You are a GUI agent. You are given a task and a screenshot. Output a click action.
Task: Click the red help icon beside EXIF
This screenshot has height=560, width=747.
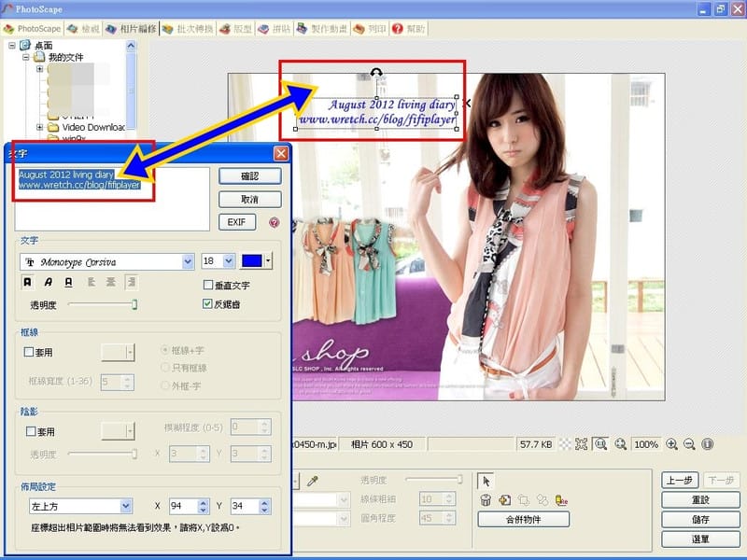click(x=274, y=223)
